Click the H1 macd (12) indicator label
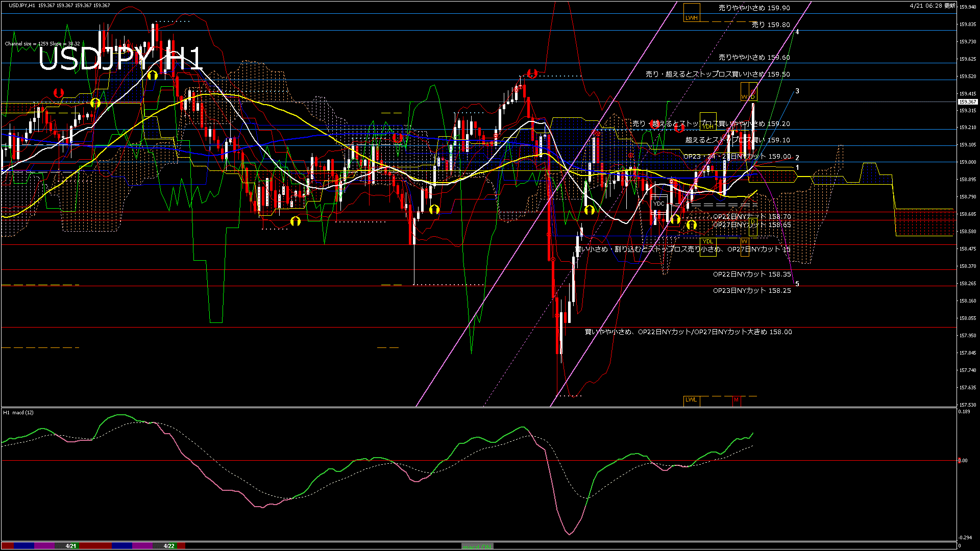Viewport: 980px width, 551px height. click(18, 412)
